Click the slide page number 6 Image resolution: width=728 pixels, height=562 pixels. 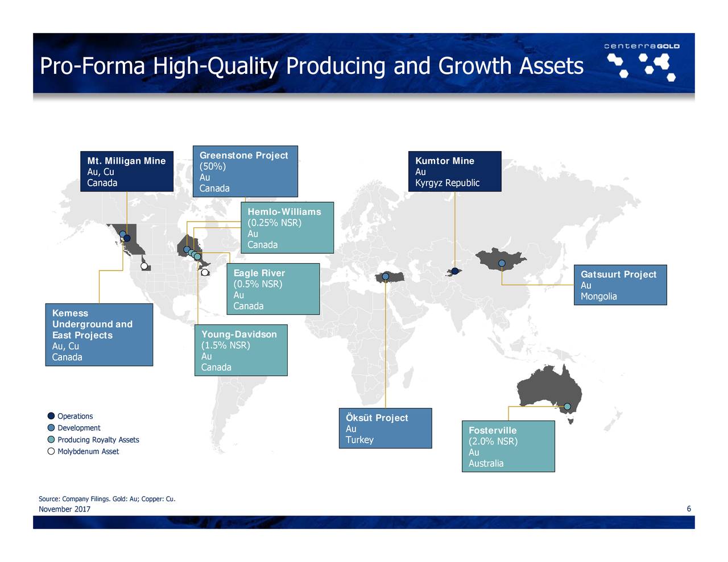coord(689,509)
